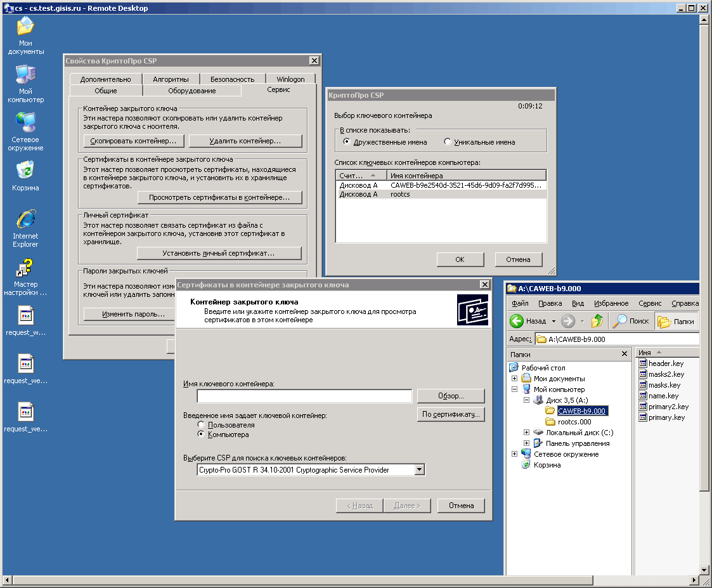The width and height of the screenshot is (712, 588).
Task: Click the Панель управления tree item
Action: (578, 443)
